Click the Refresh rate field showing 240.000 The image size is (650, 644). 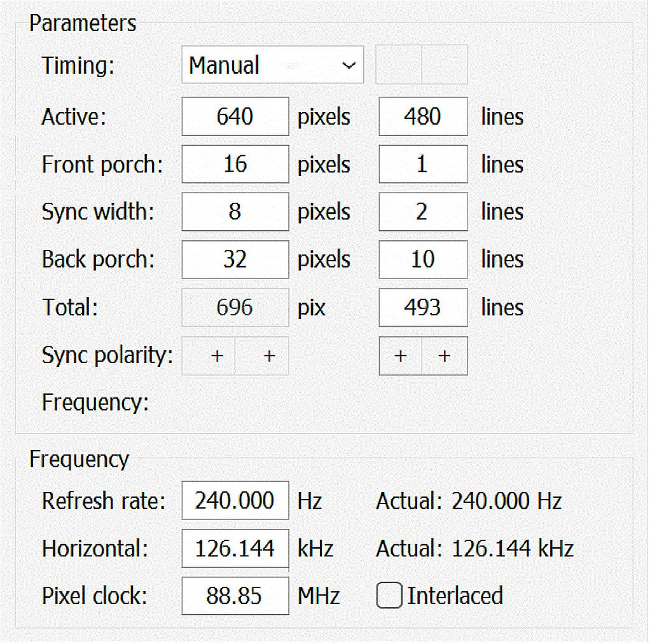[235, 501]
